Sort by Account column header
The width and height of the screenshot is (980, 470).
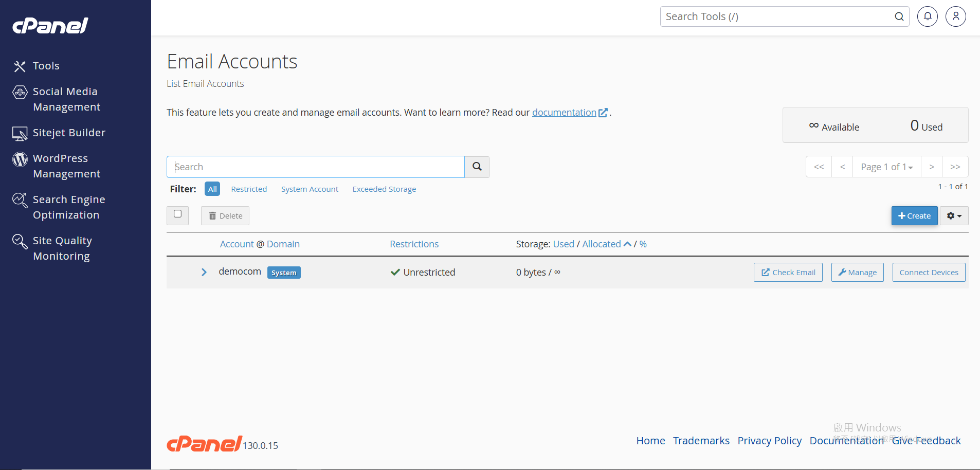click(237, 244)
